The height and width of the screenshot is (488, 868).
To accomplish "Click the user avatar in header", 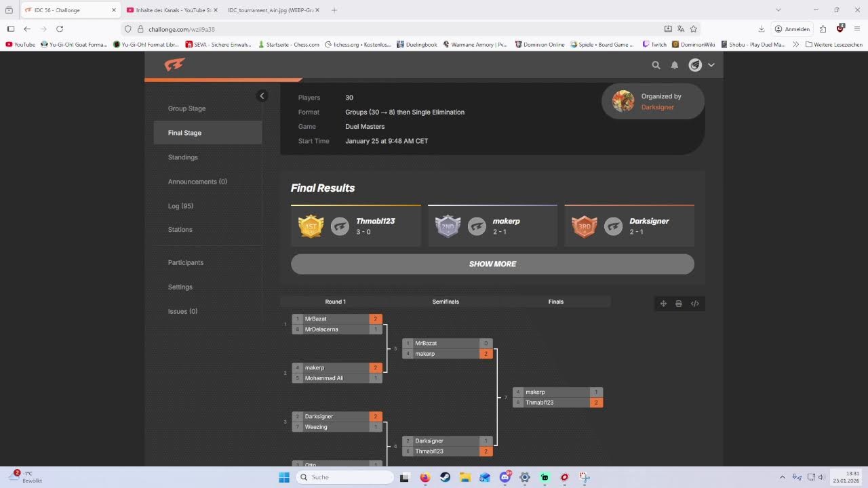I will coord(695,65).
